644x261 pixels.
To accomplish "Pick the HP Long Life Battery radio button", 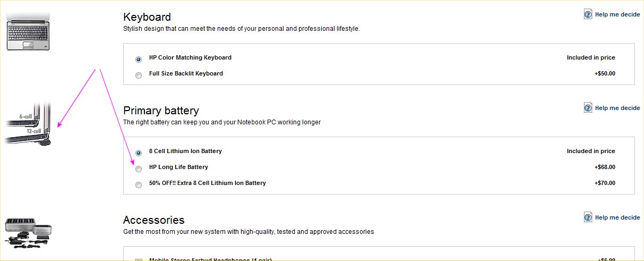I will tap(139, 169).
